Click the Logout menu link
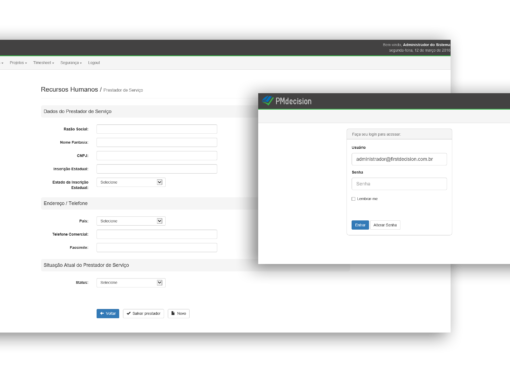This screenshot has width=510, height=382. 94,63
